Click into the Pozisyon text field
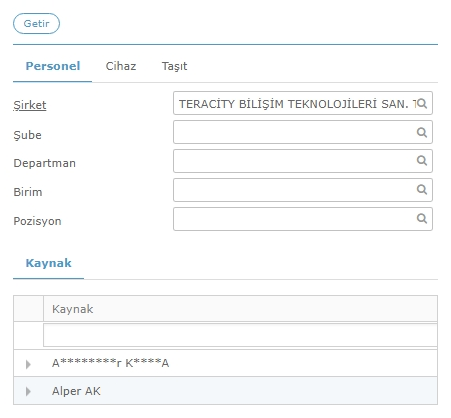Image resolution: width=451 pixels, height=418 pixels. 303,219
